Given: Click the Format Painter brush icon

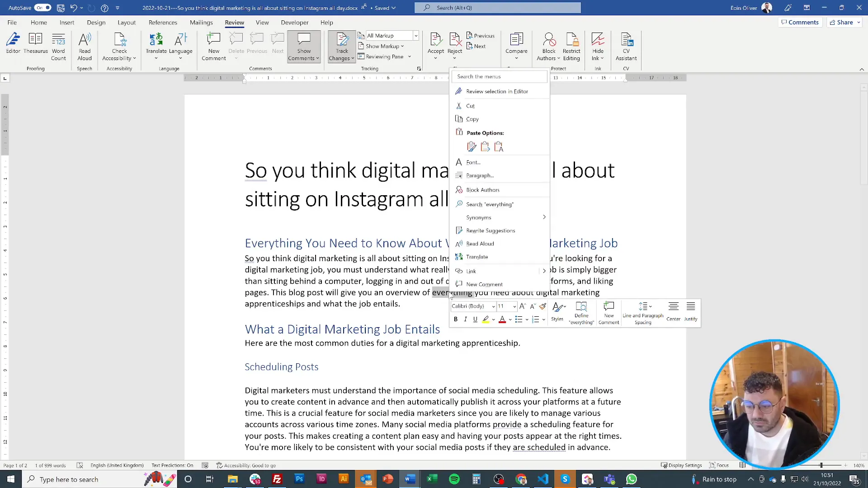Looking at the screenshot, I should coord(543,306).
